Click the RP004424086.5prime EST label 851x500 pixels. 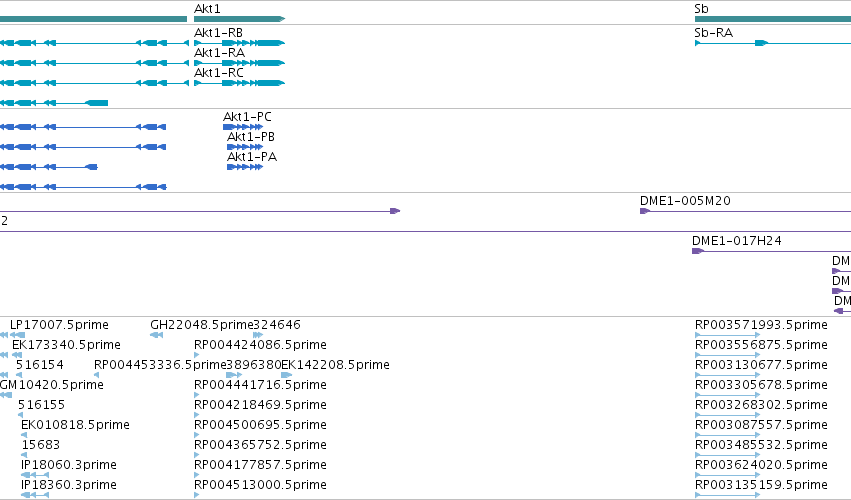(261, 345)
